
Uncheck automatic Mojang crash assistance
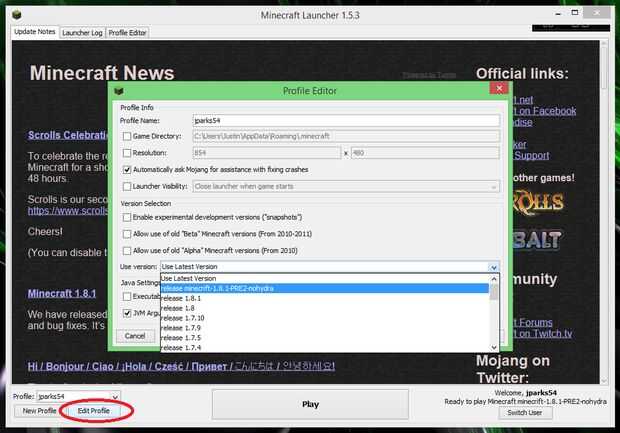(x=127, y=170)
